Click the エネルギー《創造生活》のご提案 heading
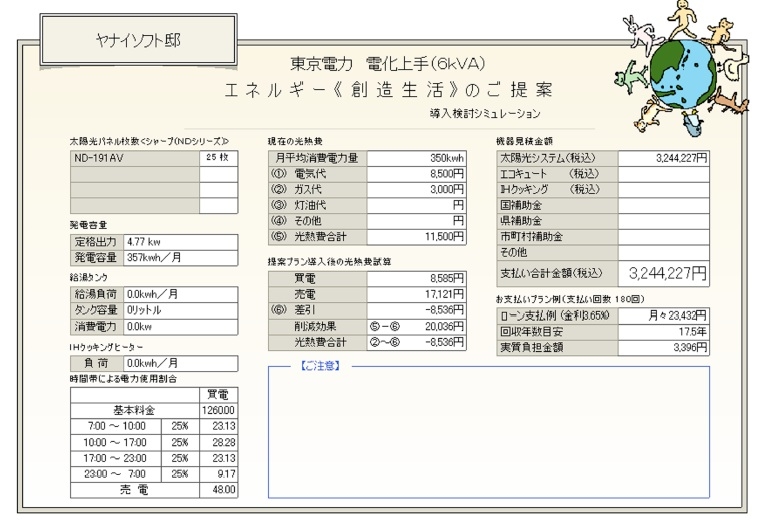 pyautogui.click(x=389, y=90)
